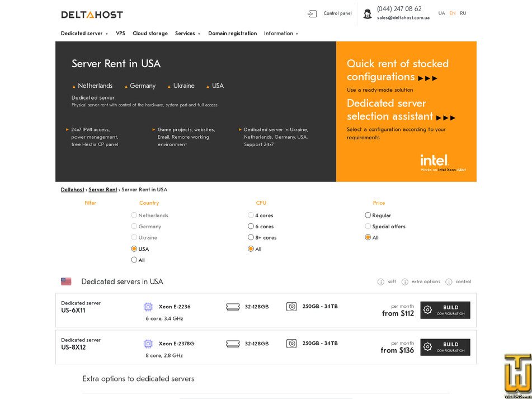Switch language to EN
This screenshot has width=532, height=399.
452,13
